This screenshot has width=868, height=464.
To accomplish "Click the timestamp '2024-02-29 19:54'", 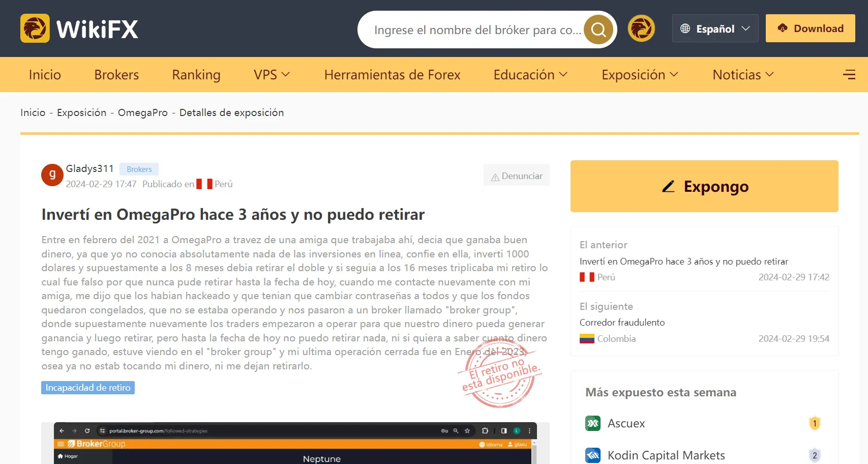I will [x=794, y=339].
